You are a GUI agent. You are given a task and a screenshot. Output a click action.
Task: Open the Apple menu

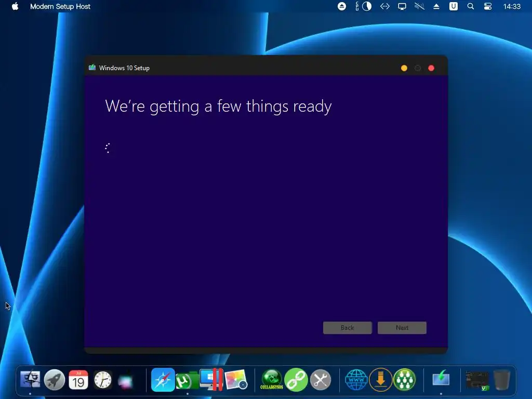click(15, 6)
